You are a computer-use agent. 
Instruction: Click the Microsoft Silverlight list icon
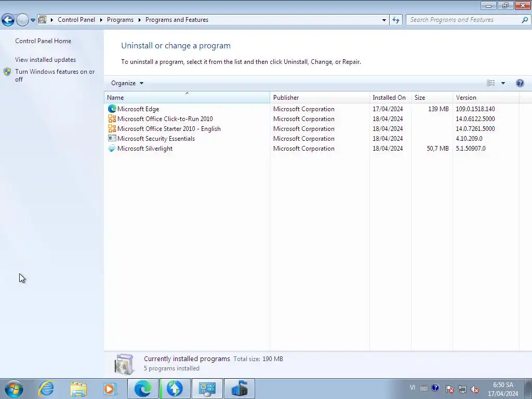coord(112,148)
